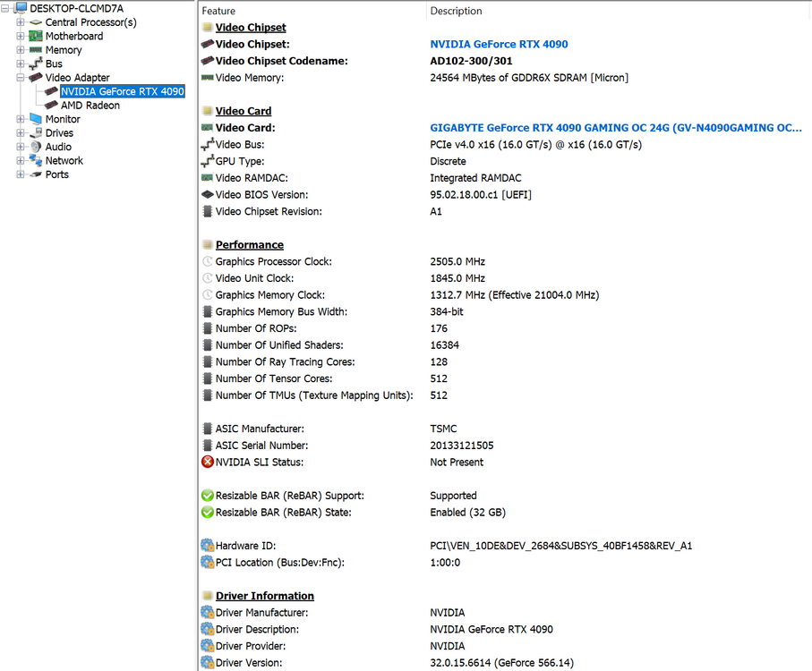Click the Performance section heading
Screen dimensions: 812x671
pos(250,245)
